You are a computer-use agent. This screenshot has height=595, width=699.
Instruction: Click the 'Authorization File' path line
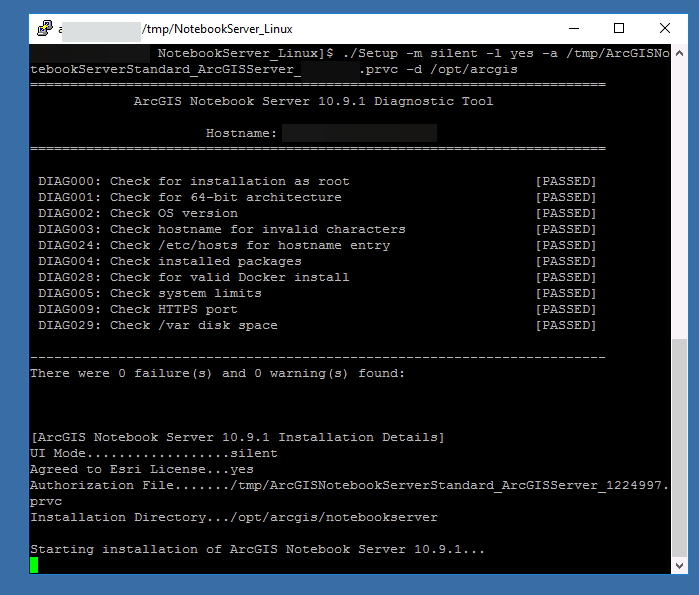(x=350, y=486)
